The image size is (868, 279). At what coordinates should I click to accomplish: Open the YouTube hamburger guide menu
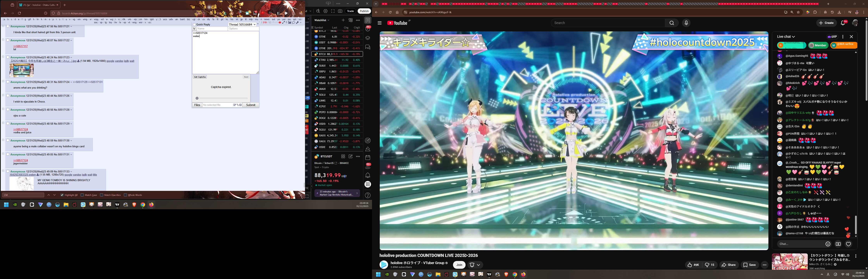coord(379,23)
